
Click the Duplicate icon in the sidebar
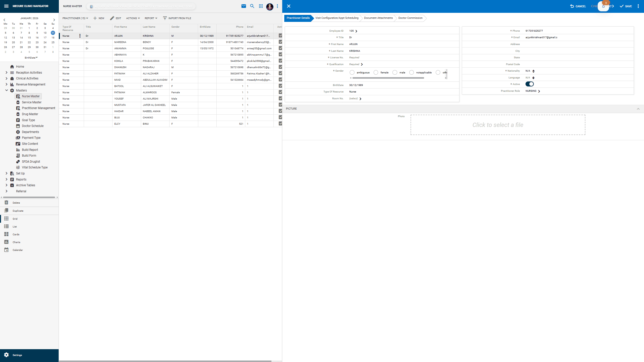(7, 211)
